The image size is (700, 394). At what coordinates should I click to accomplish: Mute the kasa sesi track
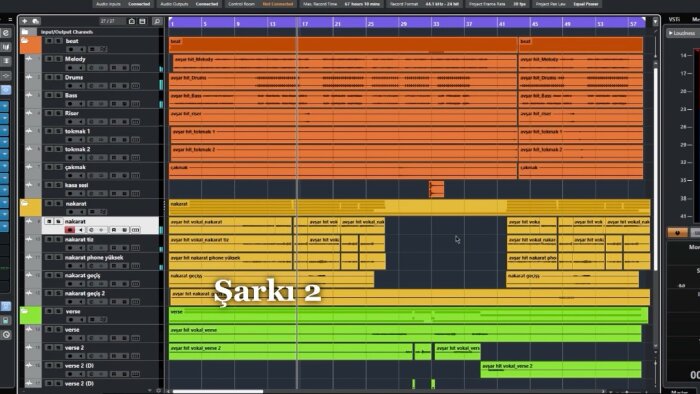[x=49, y=185]
